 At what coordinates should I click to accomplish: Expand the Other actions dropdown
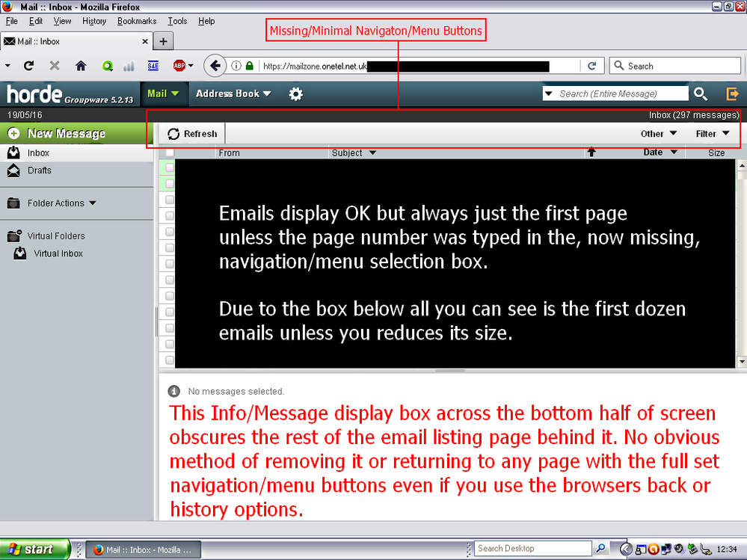(658, 134)
